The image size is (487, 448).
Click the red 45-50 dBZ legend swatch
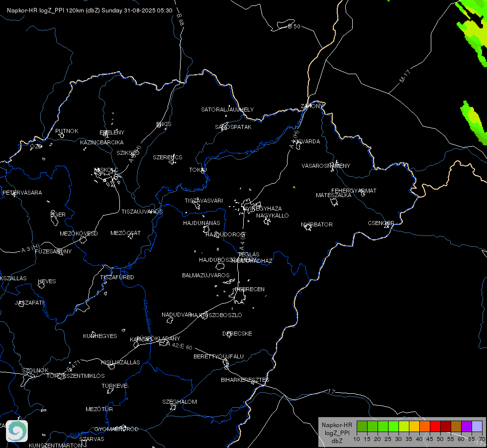click(435, 426)
